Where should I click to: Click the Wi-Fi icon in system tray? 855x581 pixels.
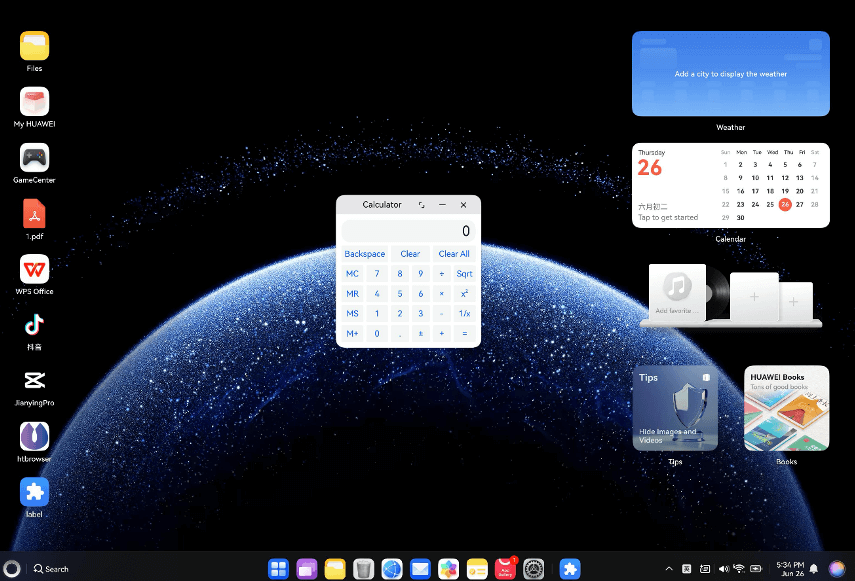(x=739, y=568)
